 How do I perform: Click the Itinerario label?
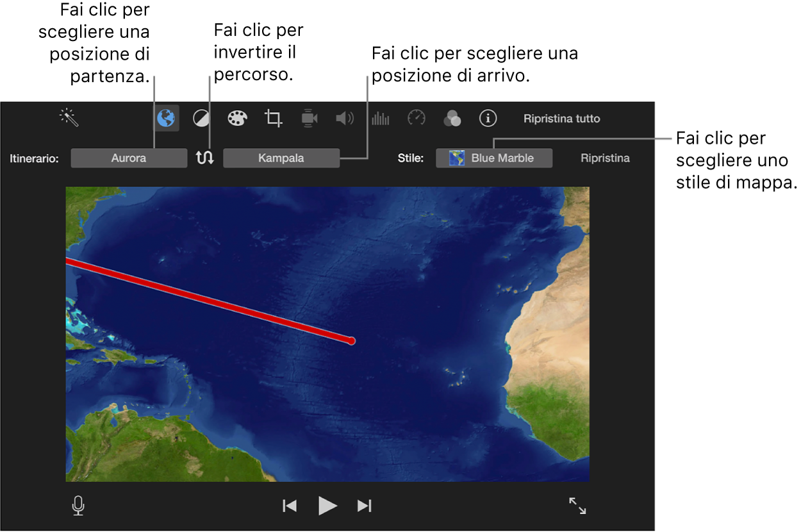click(x=35, y=158)
